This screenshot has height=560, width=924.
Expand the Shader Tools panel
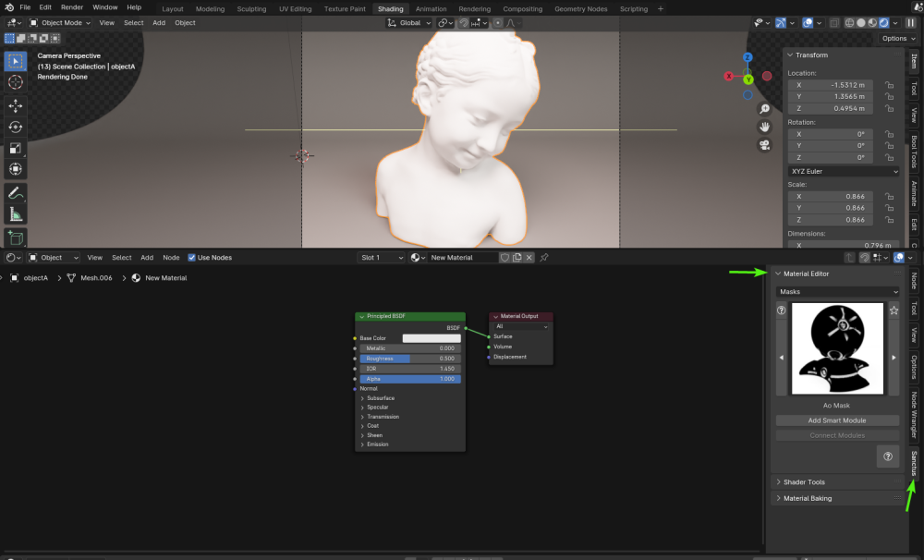pos(804,481)
